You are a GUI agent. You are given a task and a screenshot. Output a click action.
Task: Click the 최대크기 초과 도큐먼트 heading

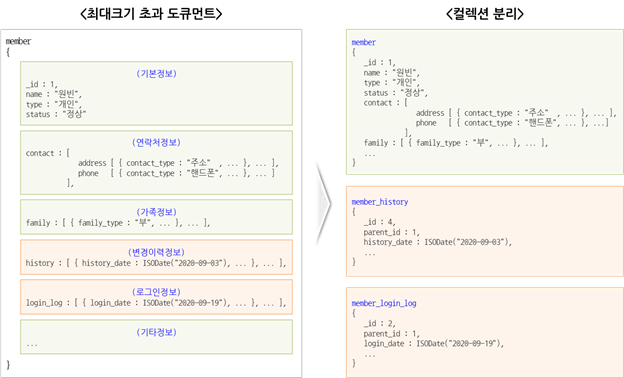(x=151, y=14)
